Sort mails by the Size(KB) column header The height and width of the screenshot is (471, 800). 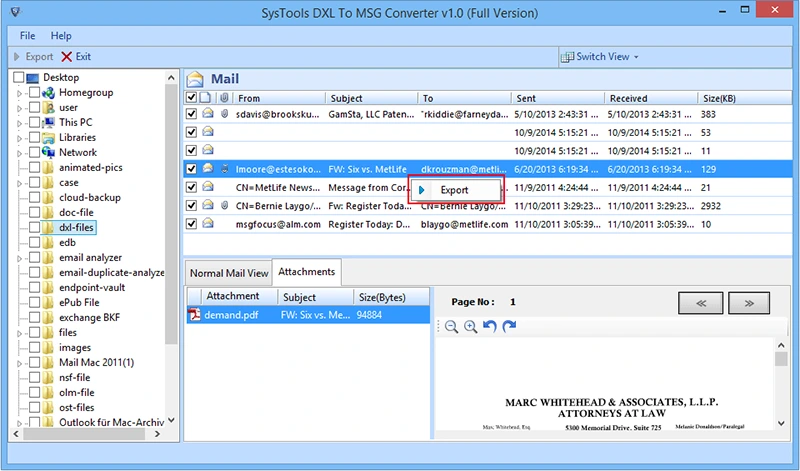744,98
